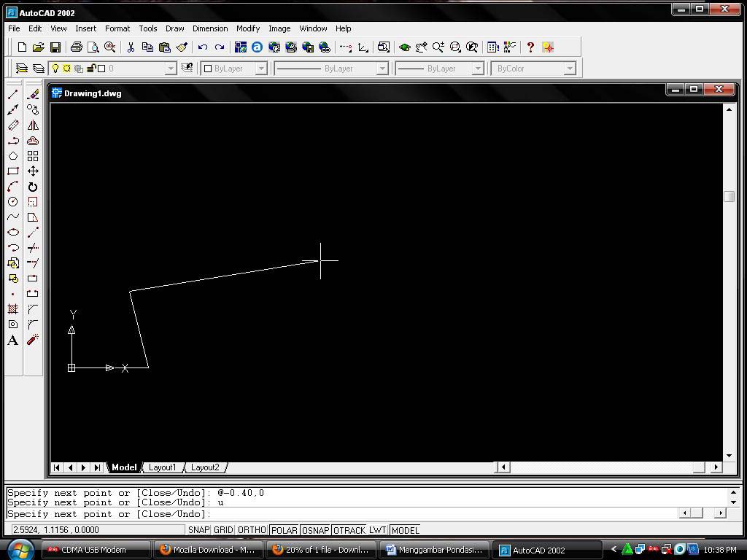Click the coordinates display in status bar
The width and height of the screenshot is (747, 560).
98,530
